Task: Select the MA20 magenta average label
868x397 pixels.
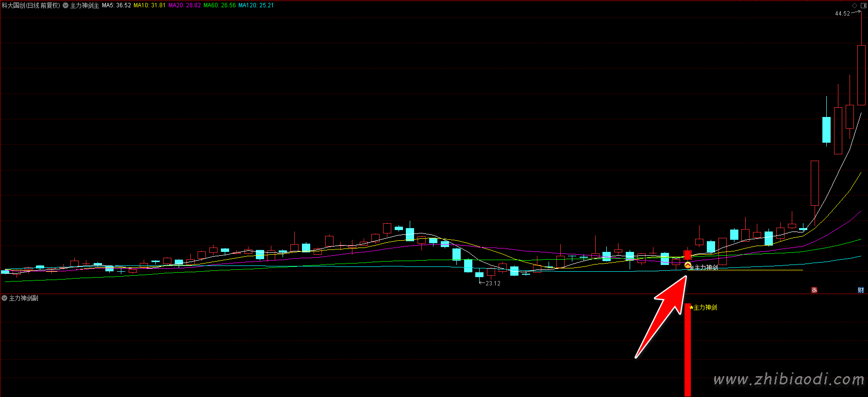Action: pyautogui.click(x=184, y=5)
